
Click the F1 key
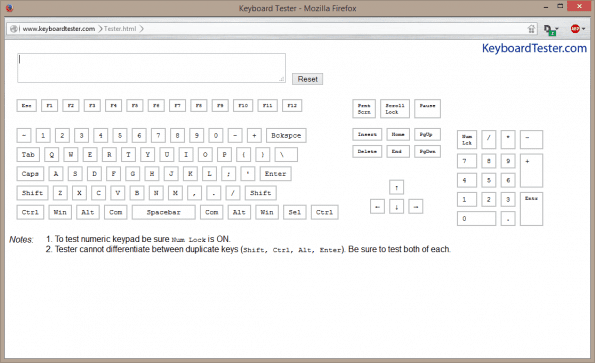pos(49,105)
